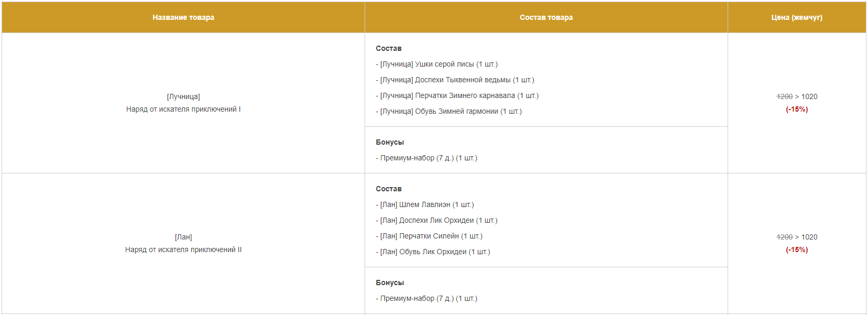868x315 pixels.
Task: Click the red "(-15%)" discount for Лан outfit
Action: coord(796,249)
